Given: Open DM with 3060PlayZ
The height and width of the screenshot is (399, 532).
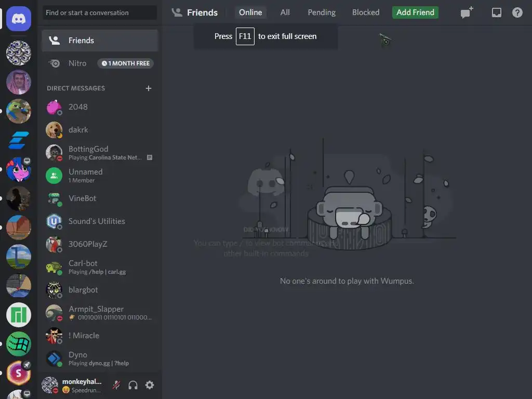Looking at the screenshot, I should tap(100, 244).
